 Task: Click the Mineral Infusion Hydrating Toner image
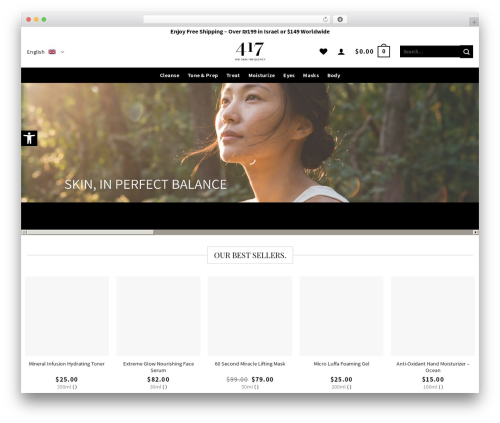click(67, 316)
